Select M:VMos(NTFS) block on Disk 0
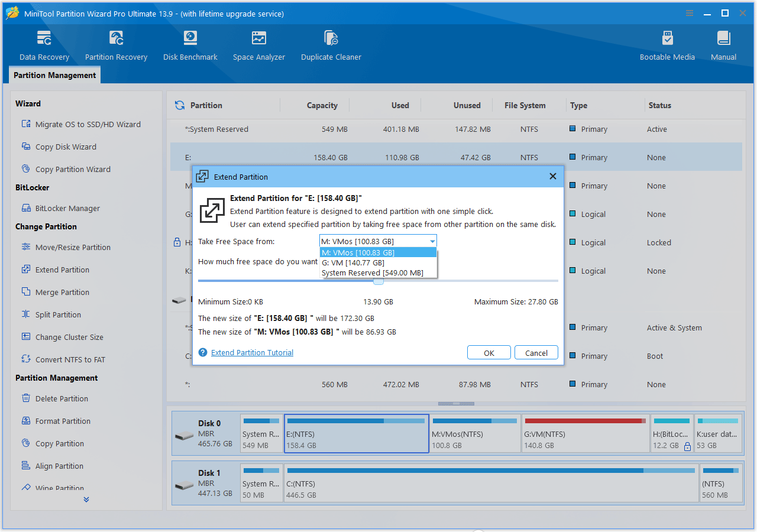This screenshot has height=532, width=757. (x=475, y=433)
